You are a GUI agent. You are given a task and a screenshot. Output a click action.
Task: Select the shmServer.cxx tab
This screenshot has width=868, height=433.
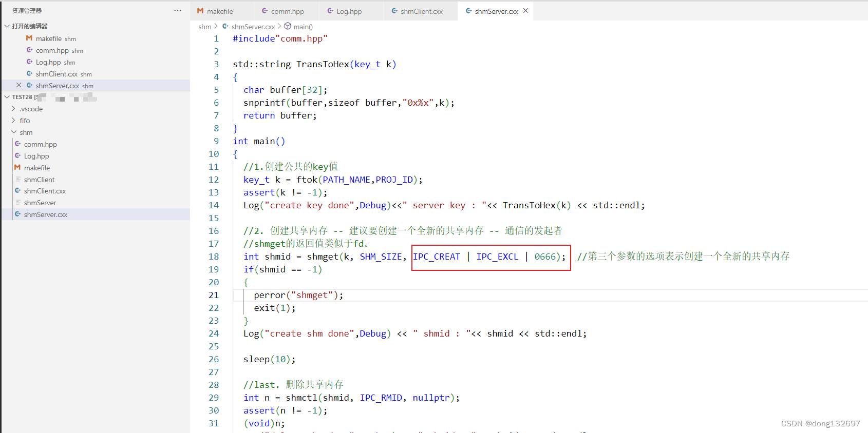click(496, 11)
